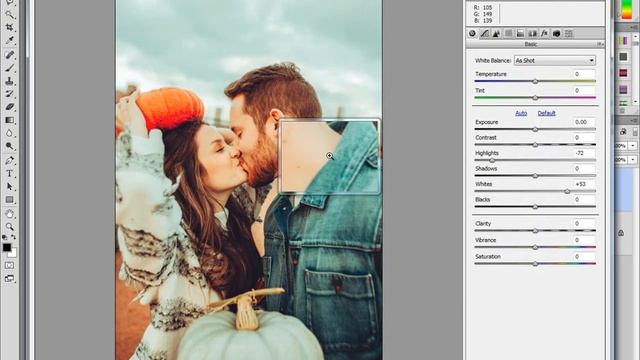Click the Exposure value field

click(x=584, y=122)
